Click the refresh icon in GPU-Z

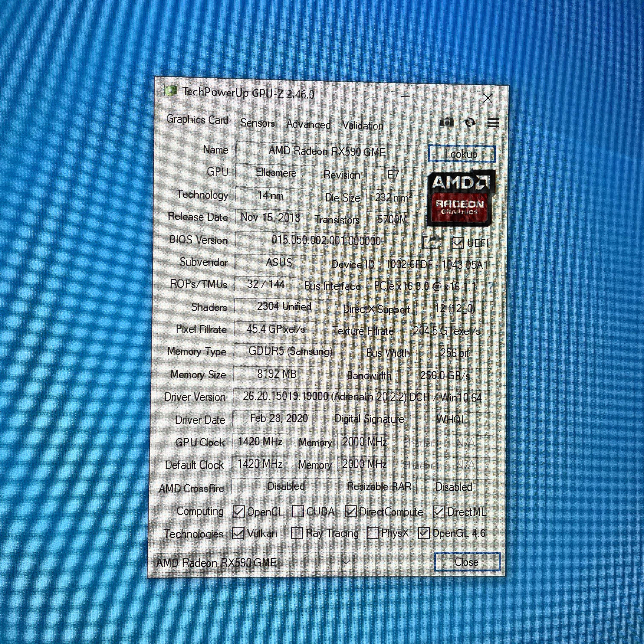pyautogui.click(x=470, y=122)
